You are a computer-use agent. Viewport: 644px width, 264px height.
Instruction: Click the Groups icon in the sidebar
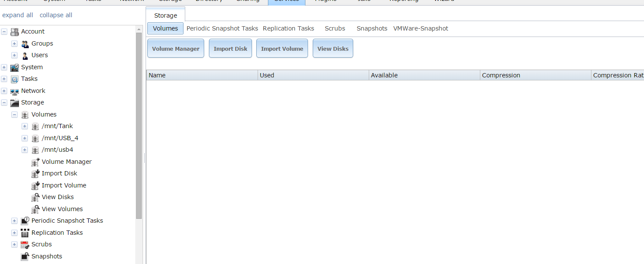pyautogui.click(x=25, y=44)
